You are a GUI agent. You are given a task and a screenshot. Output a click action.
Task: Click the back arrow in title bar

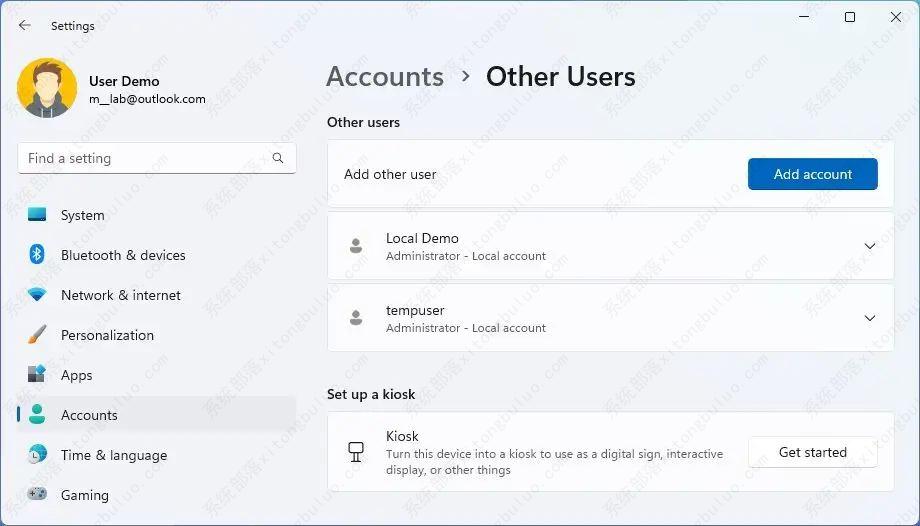click(25, 26)
